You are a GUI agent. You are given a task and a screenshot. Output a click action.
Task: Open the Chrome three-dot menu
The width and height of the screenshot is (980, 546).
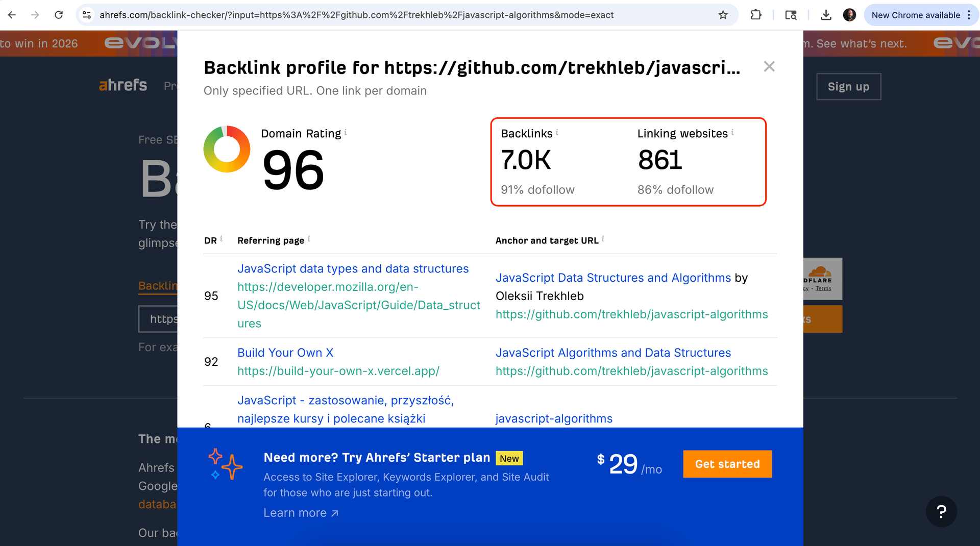point(969,15)
